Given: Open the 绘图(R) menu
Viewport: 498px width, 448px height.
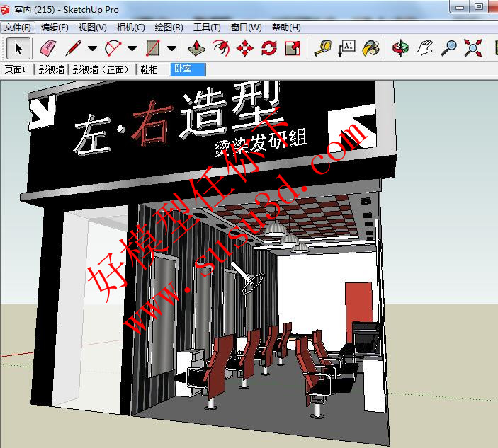Looking at the screenshot, I should click(x=169, y=28).
